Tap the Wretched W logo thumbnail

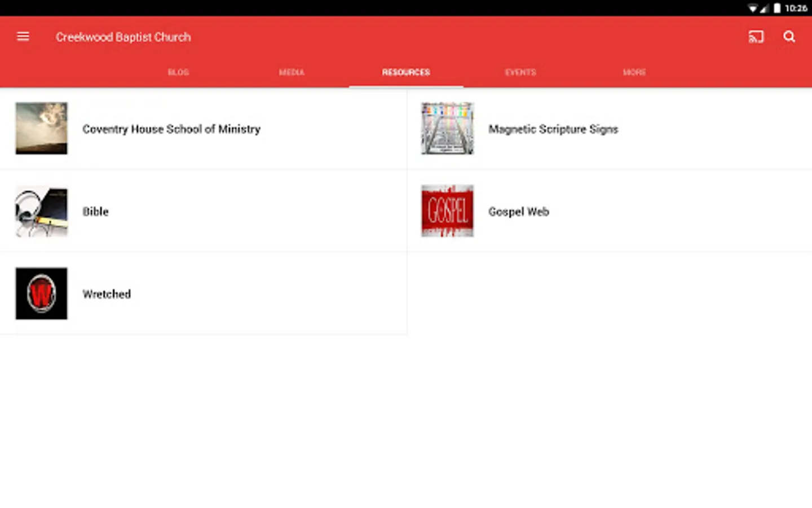coord(41,294)
